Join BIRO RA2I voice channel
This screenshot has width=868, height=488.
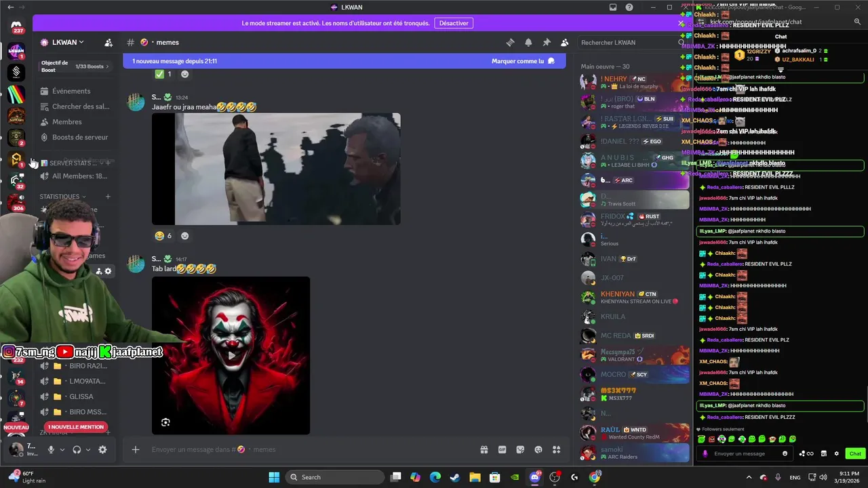pos(76,365)
